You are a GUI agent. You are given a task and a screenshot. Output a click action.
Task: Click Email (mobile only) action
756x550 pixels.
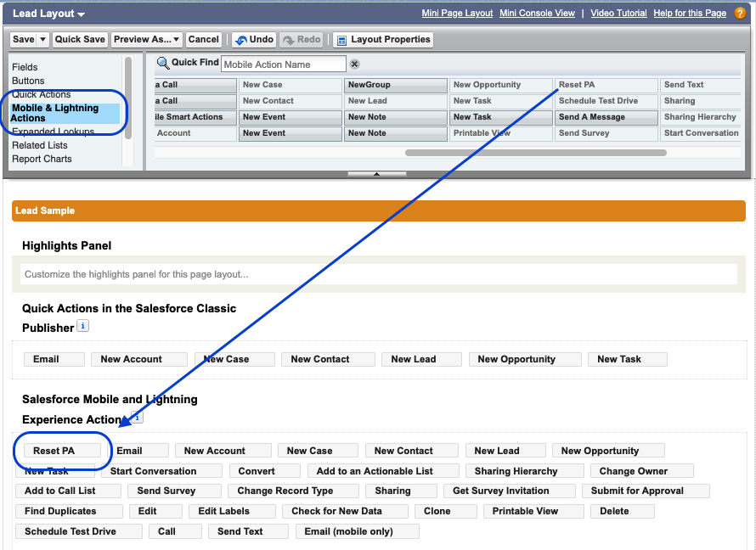click(x=358, y=531)
